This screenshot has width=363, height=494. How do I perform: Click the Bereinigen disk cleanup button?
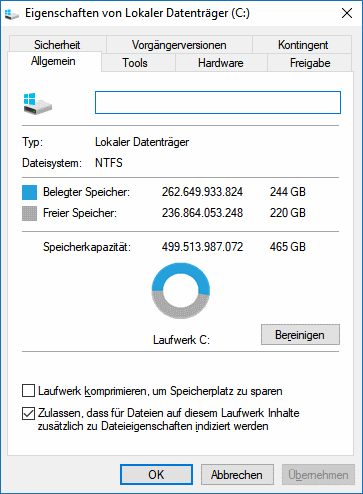click(300, 335)
